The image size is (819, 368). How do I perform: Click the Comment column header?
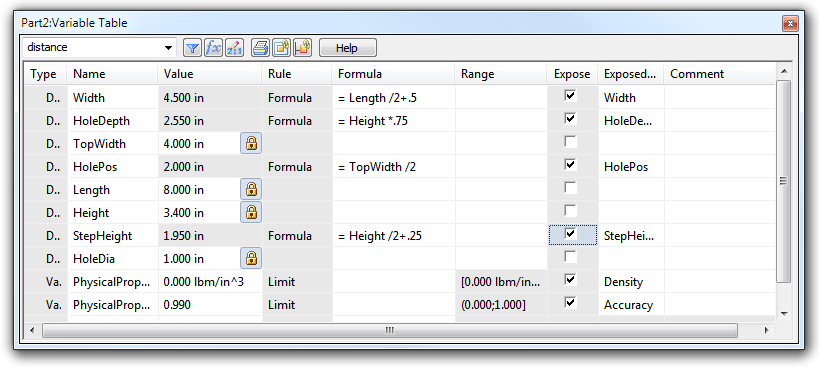click(x=719, y=74)
